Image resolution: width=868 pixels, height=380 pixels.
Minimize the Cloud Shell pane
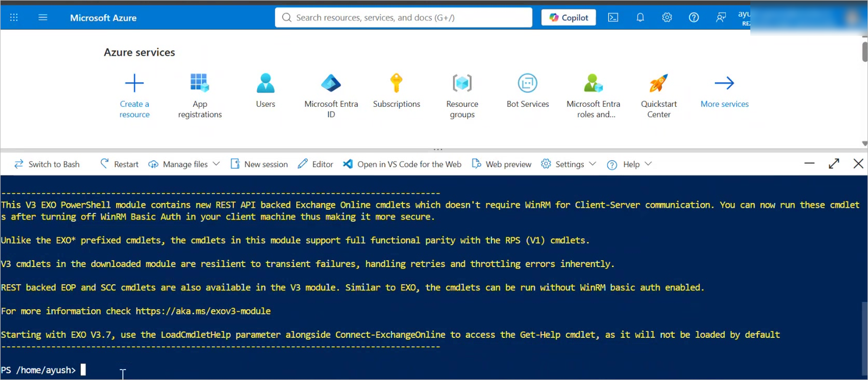(809, 163)
